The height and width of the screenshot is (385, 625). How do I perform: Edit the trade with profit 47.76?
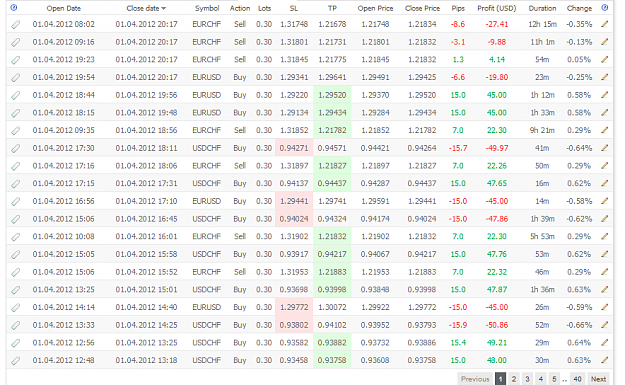(x=605, y=254)
